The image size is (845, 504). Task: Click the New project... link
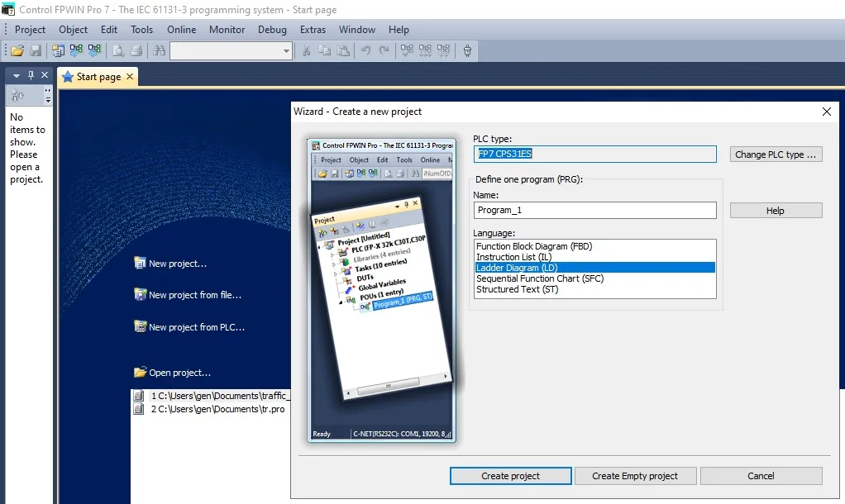[x=170, y=264]
